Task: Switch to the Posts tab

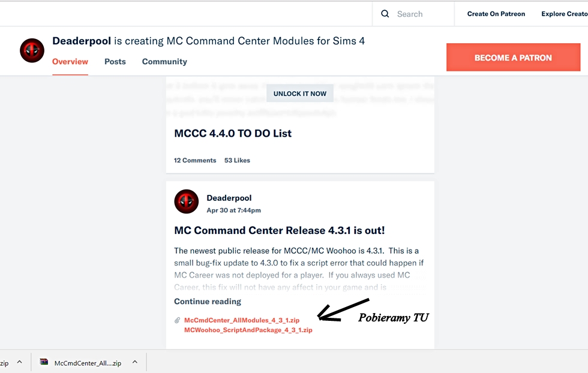Action: (115, 62)
